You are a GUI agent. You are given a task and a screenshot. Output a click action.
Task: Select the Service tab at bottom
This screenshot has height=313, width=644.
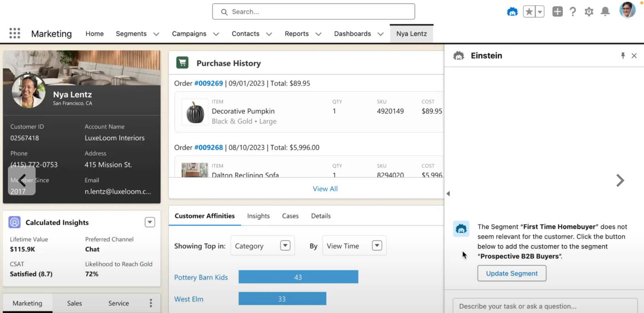click(119, 303)
